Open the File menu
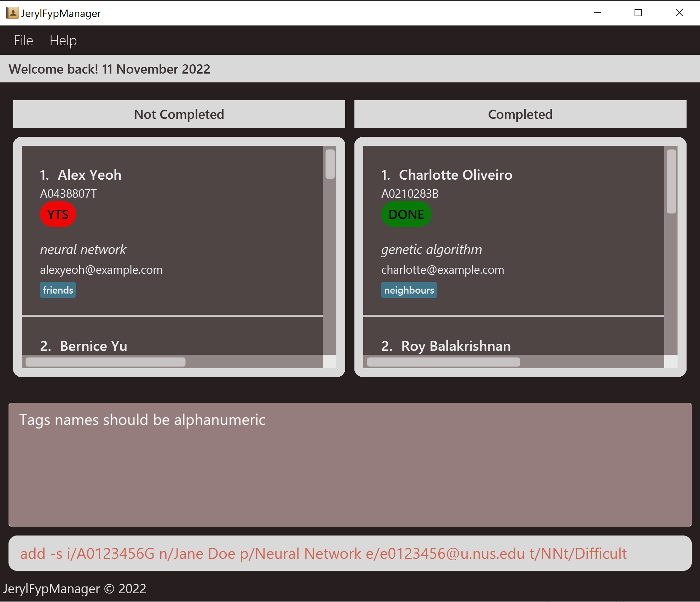This screenshot has width=700, height=602. click(x=23, y=41)
